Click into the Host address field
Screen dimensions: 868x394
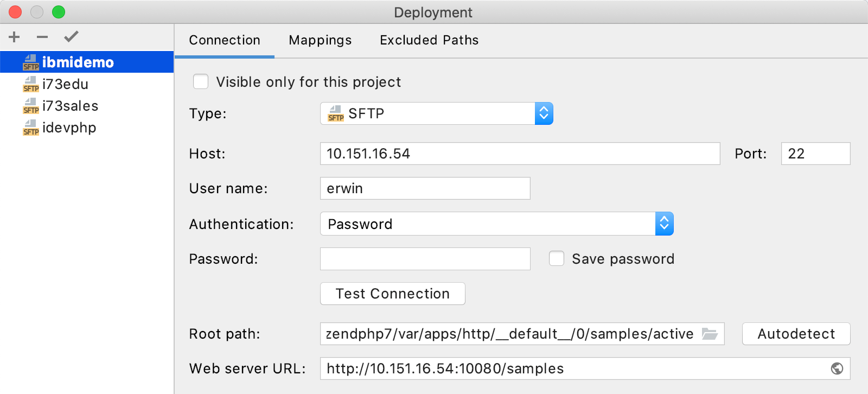[x=520, y=154]
